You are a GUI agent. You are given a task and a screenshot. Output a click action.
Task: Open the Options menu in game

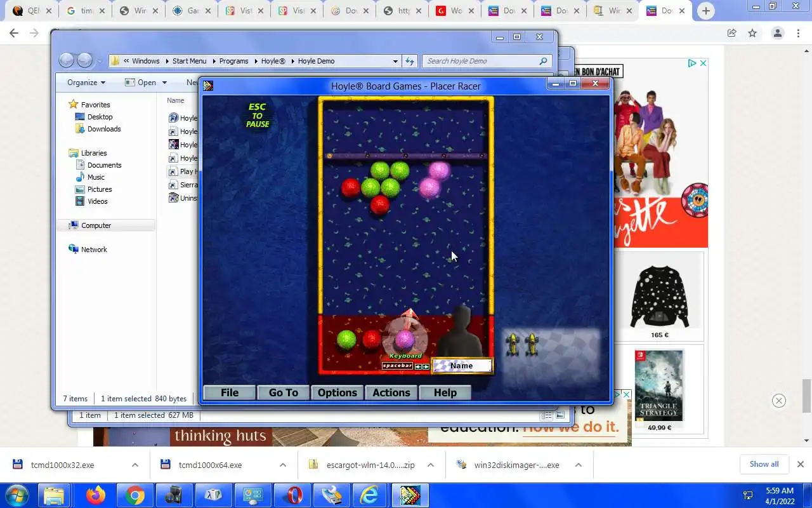pyautogui.click(x=337, y=392)
